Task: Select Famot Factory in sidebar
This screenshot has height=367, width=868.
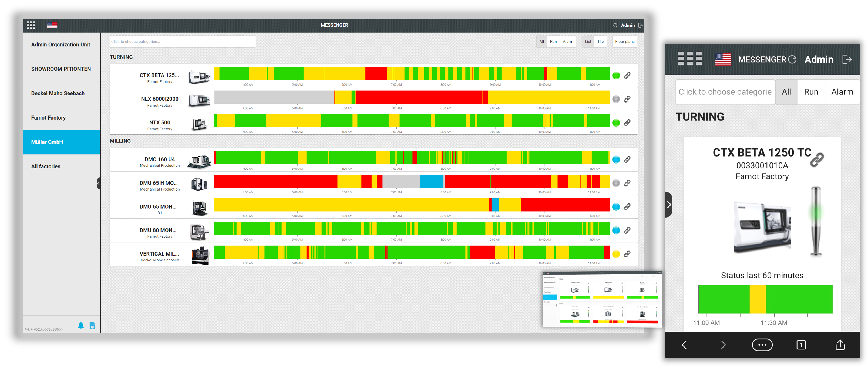Action: [x=62, y=118]
